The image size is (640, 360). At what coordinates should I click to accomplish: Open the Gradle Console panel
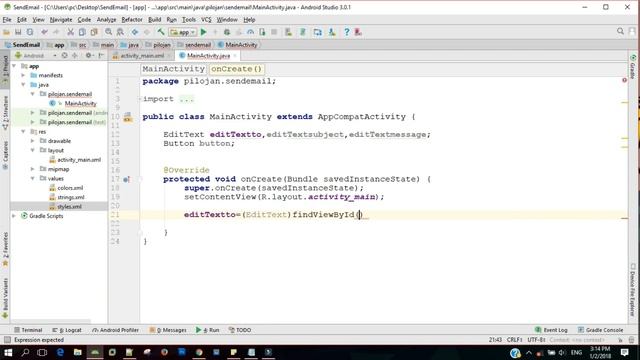coord(601,330)
